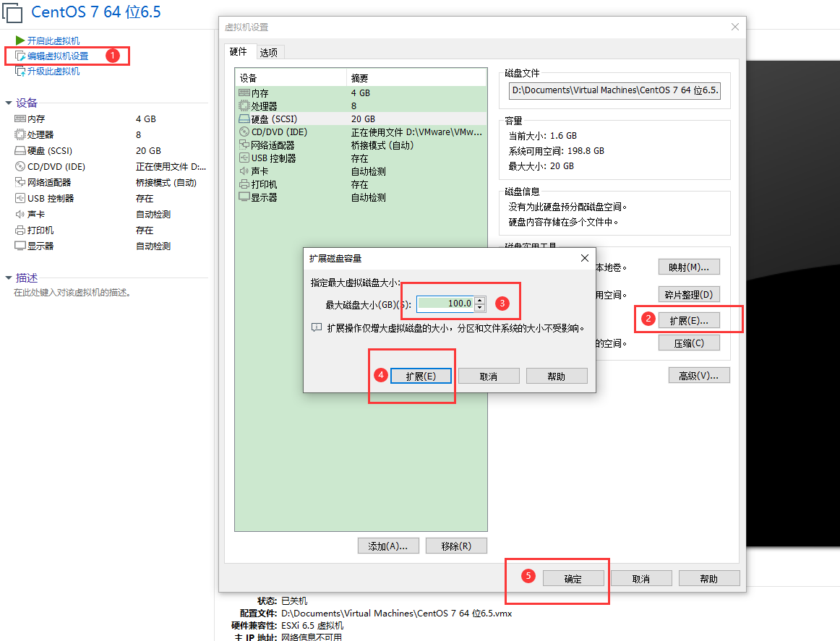Click 扩展(E) button in expand dialog

tap(421, 376)
